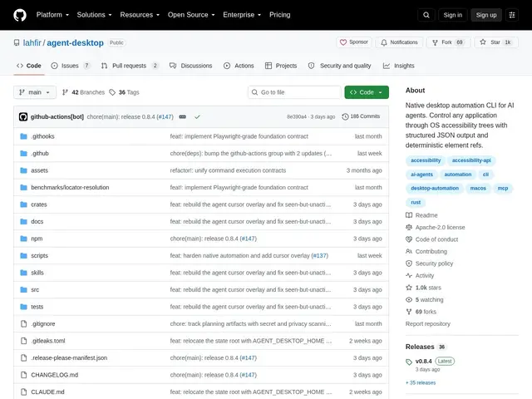Click Report repository link
Image resolution: width=532 pixels, height=399 pixels.
[x=428, y=324]
